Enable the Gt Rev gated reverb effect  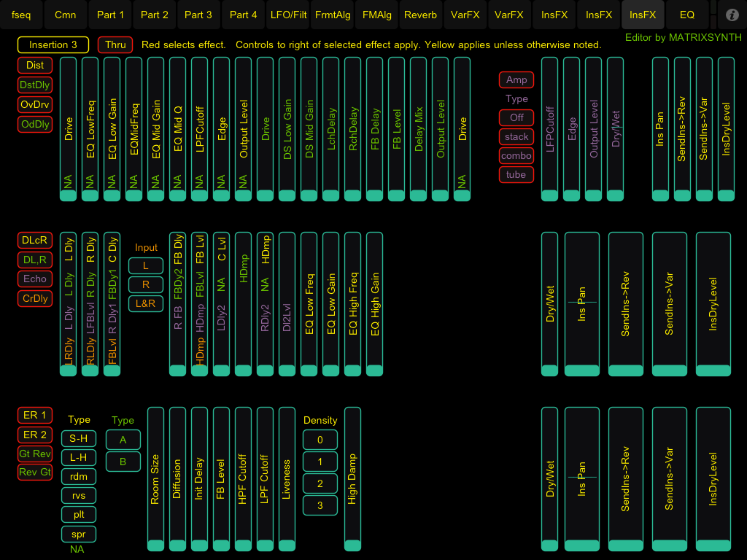[35, 454]
